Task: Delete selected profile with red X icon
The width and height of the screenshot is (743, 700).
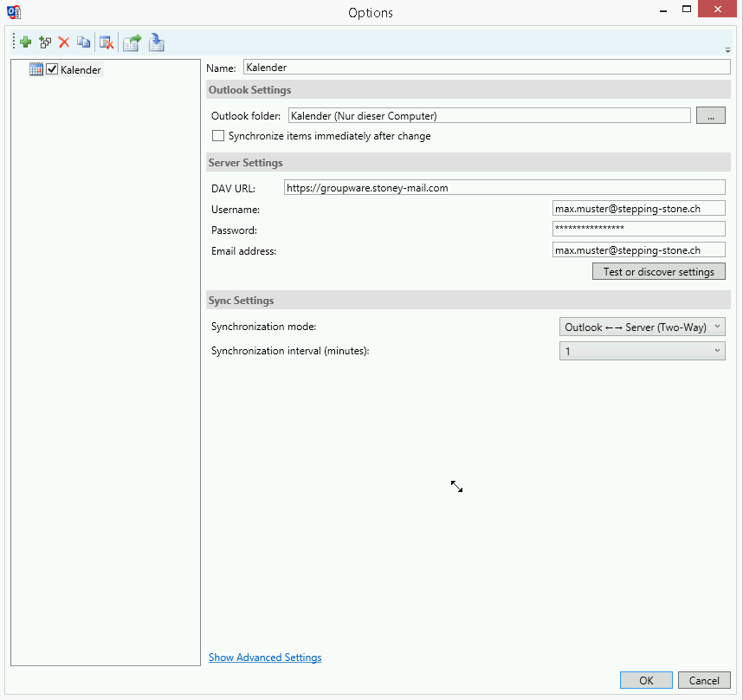Action: [64, 42]
